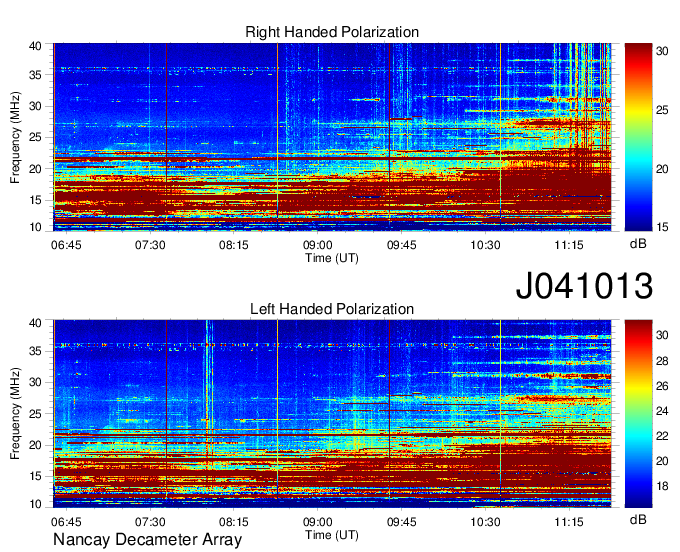This screenshot has width=680, height=552.
Task: Click the 22 label on bottom color bar
Action: [662, 436]
